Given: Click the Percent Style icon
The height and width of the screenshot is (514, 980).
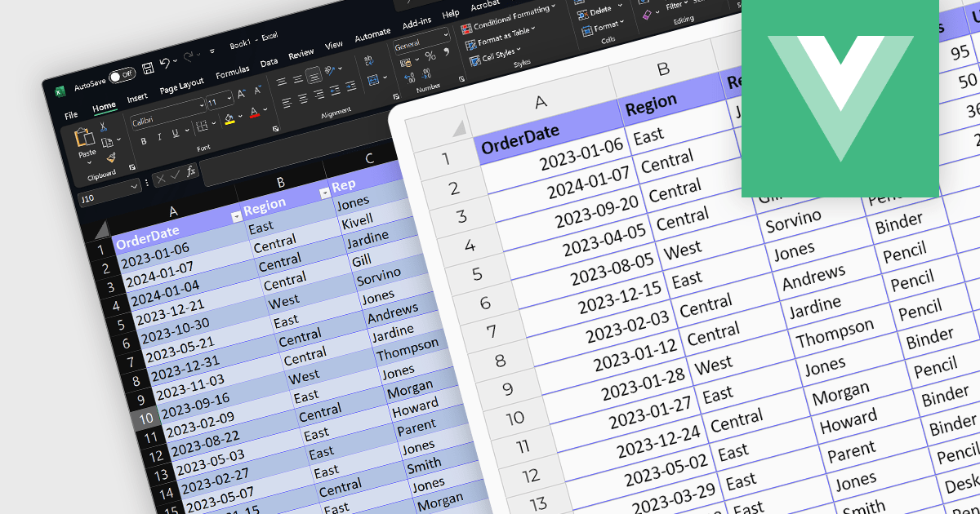Looking at the screenshot, I should (x=430, y=56).
